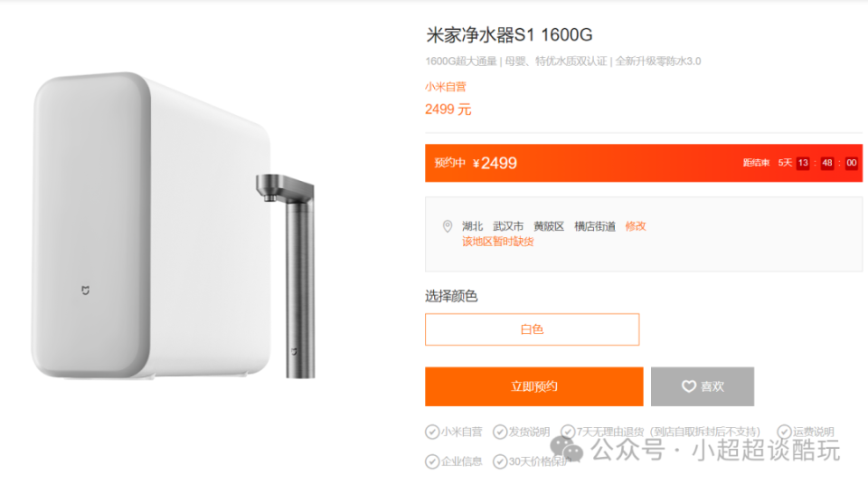
Task: Click the 立即预约 reserve button
Action: point(534,386)
